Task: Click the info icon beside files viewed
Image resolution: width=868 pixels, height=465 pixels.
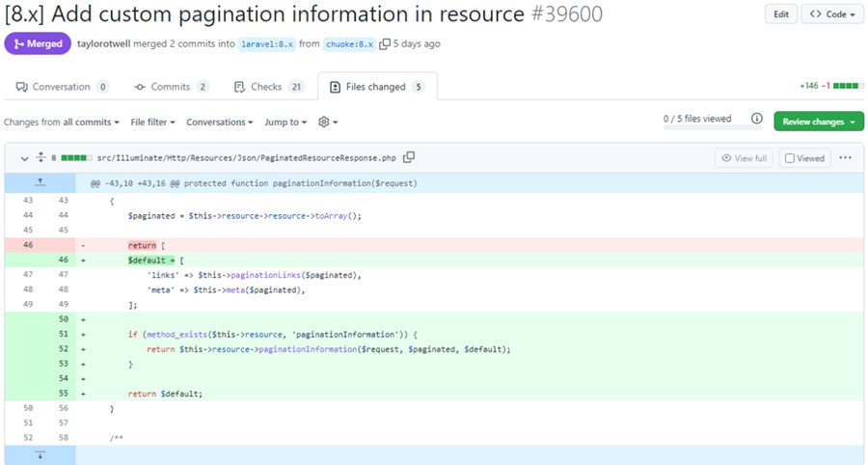Action: pyautogui.click(x=756, y=120)
